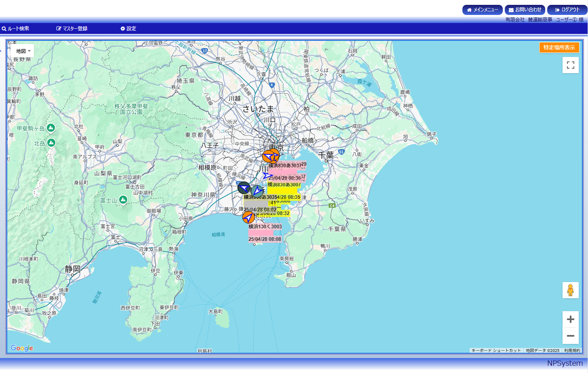Open ルート検索 menu
This screenshot has width=588, height=373.
[x=15, y=29]
